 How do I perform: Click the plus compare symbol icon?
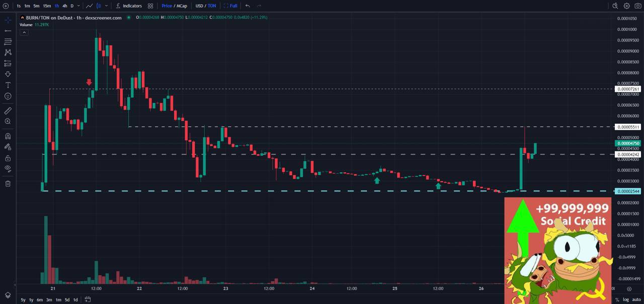point(6,6)
